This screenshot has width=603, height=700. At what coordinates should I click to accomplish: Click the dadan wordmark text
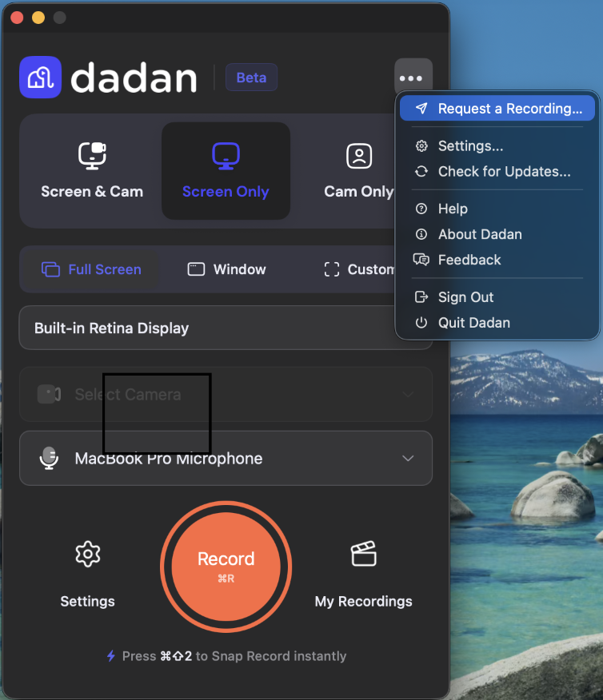tap(134, 78)
